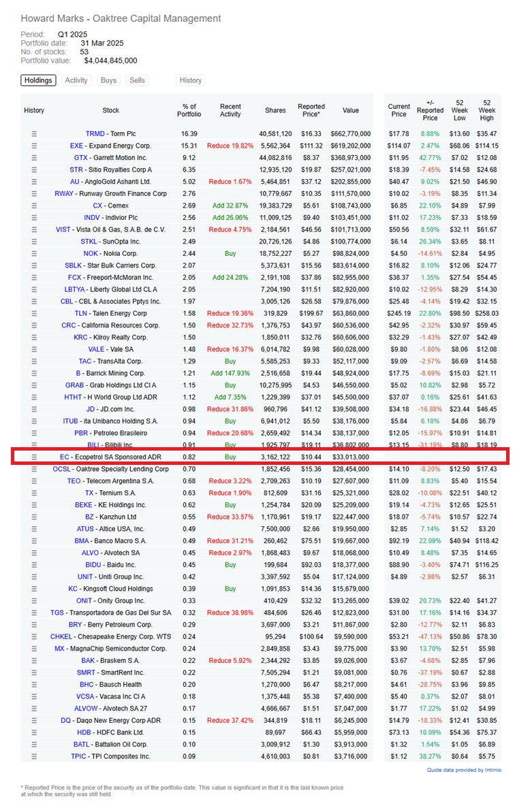515x812 pixels.
Task: Open history icon for Indivior row
Action: point(34,218)
